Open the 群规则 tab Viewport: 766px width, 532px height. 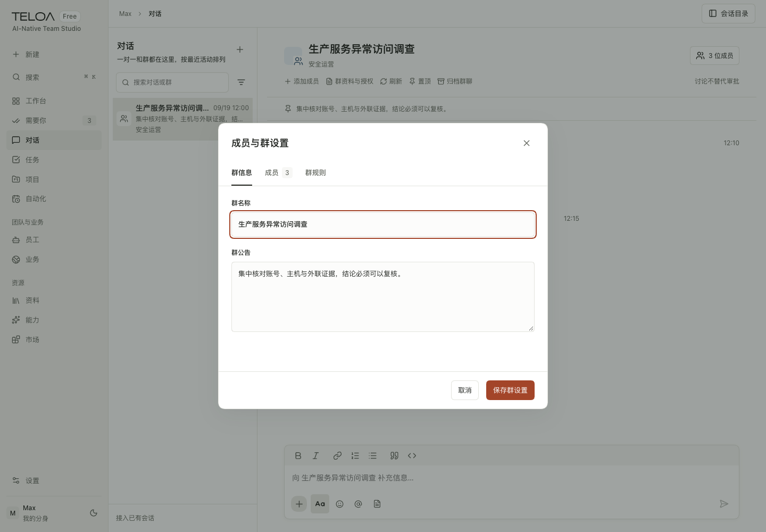click(315, 172)
